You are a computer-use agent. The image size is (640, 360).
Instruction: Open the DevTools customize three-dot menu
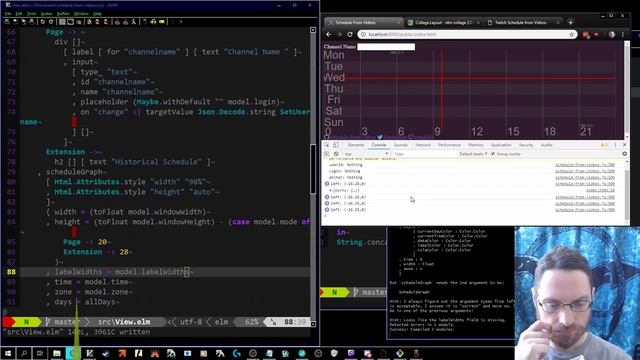[x=615, y=145]
